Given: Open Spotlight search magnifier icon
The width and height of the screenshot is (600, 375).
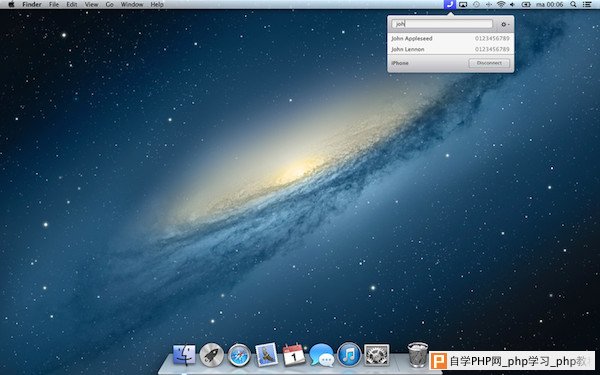Looking at the screenshot, I should click(573, 5).
